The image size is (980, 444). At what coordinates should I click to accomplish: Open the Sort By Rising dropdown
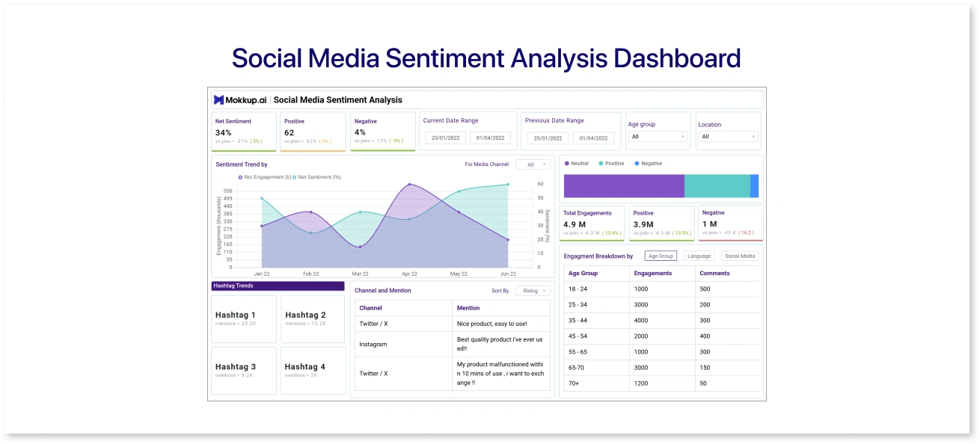point(533,291)
